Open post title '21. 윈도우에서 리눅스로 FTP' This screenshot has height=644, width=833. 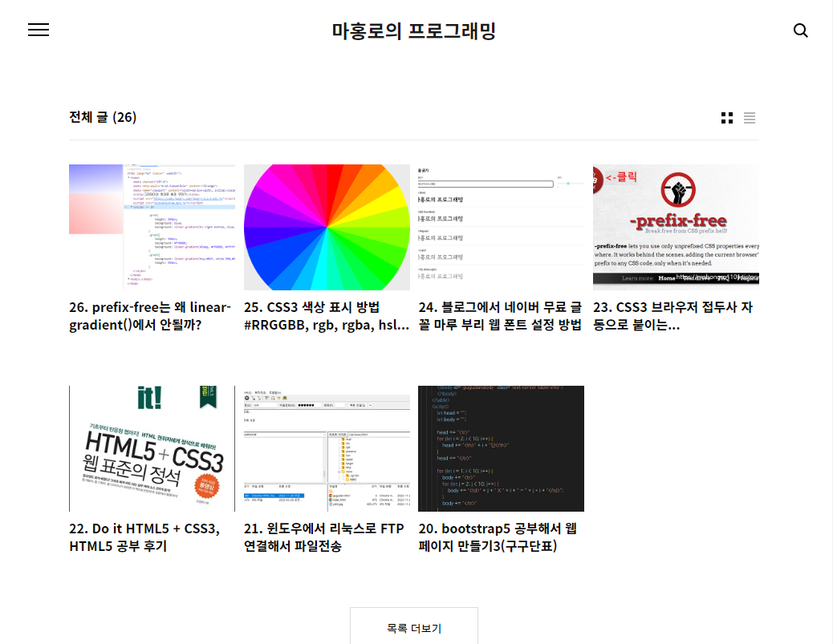tap(324, 537)
